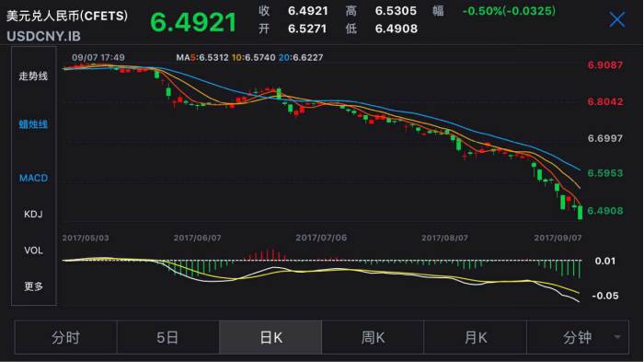The height and width of the screenshot is (362, 644).
Task: Click the 6.5953 price axis label
Action: click(x=605, y=173)
